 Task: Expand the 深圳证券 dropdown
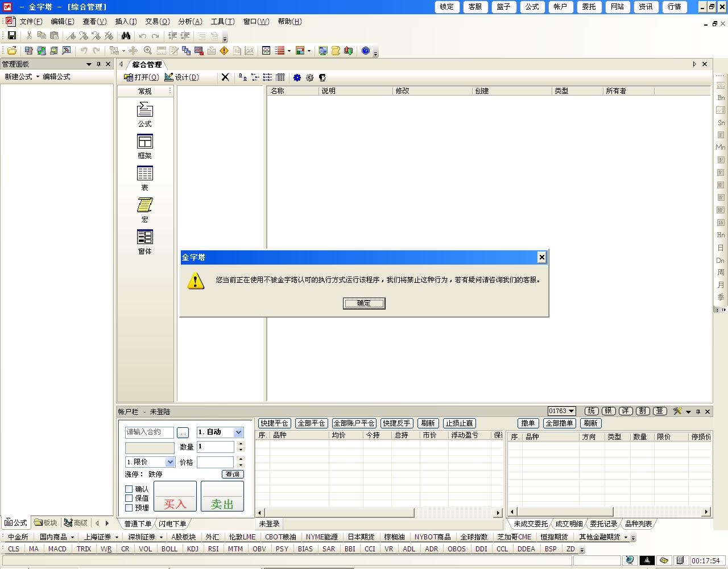[x=161, y=537]
